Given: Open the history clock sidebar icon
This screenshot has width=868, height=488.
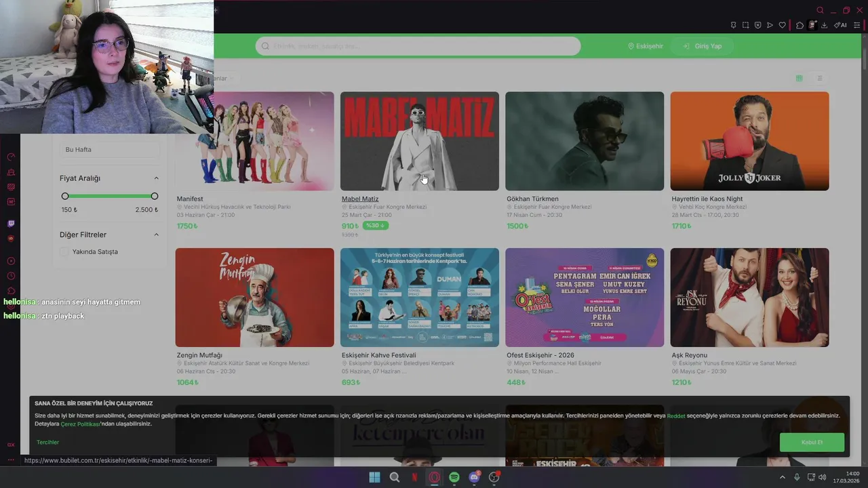Looking at the screenshot, I should point(11,276).
